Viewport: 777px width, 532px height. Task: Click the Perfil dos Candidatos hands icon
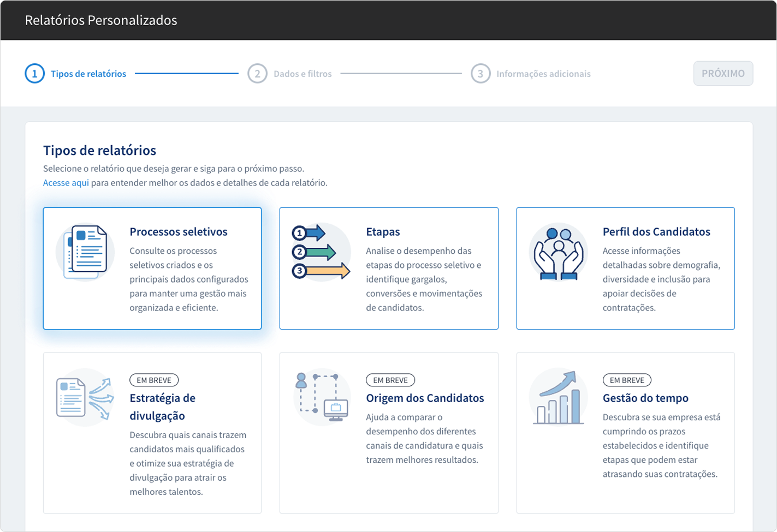pyautogui.click(x=558, y=252)
